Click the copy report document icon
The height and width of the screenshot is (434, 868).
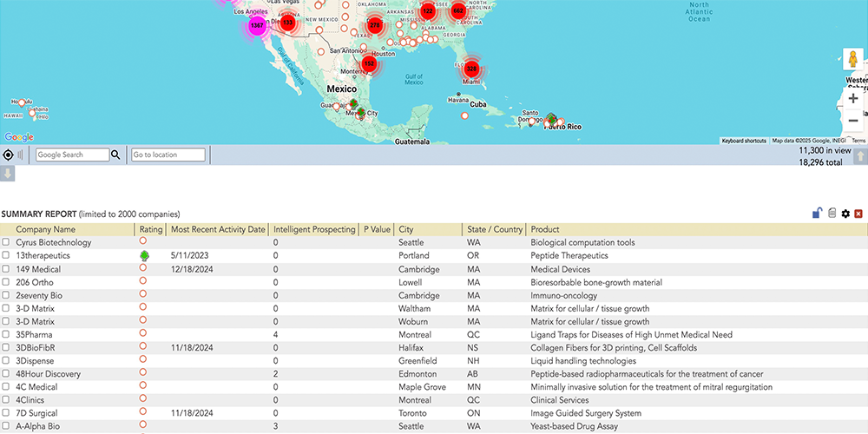[x=832, y=214]
